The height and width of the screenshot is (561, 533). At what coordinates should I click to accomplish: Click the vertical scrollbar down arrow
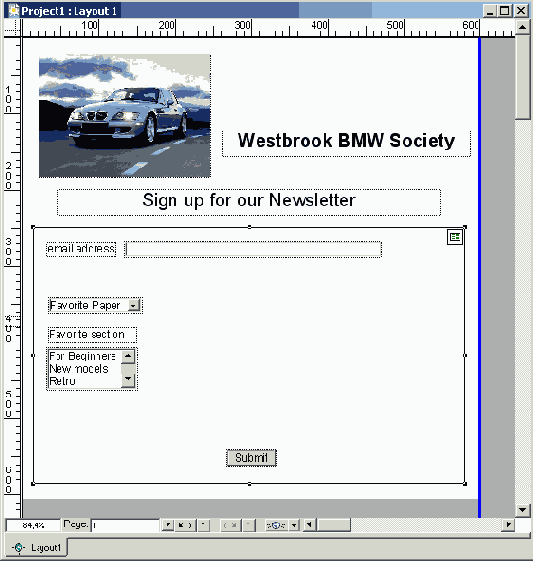[x=523, y=510]
